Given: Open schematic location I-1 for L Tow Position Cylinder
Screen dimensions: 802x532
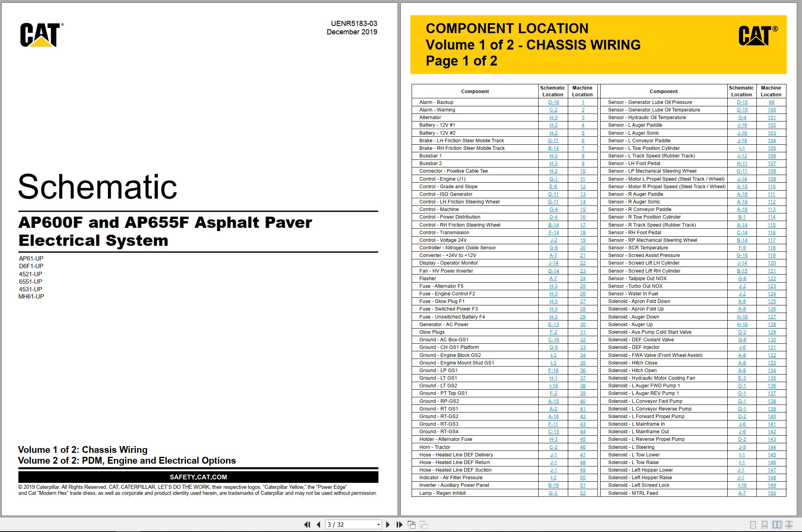Looking at the screenshot, I should point(742,148).
